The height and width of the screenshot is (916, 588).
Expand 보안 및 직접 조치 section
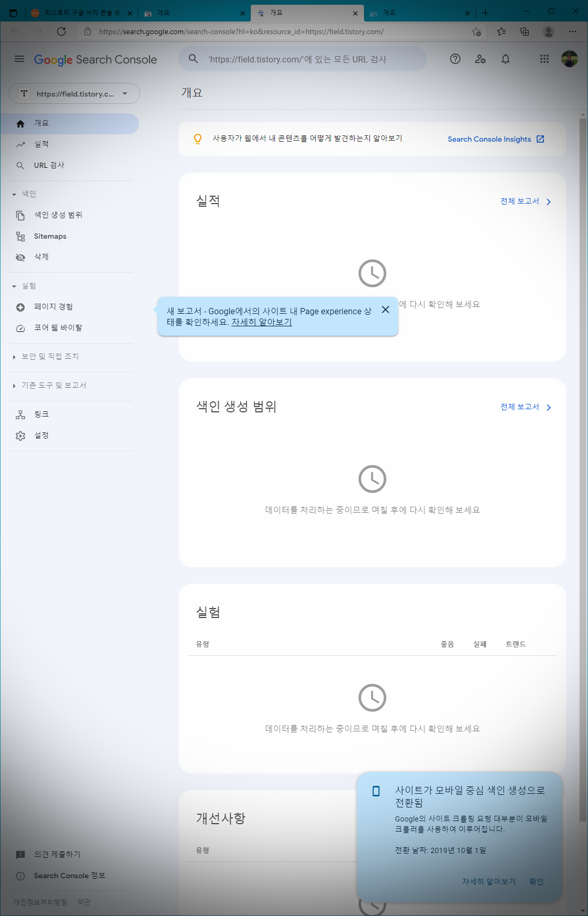(45, 357)
